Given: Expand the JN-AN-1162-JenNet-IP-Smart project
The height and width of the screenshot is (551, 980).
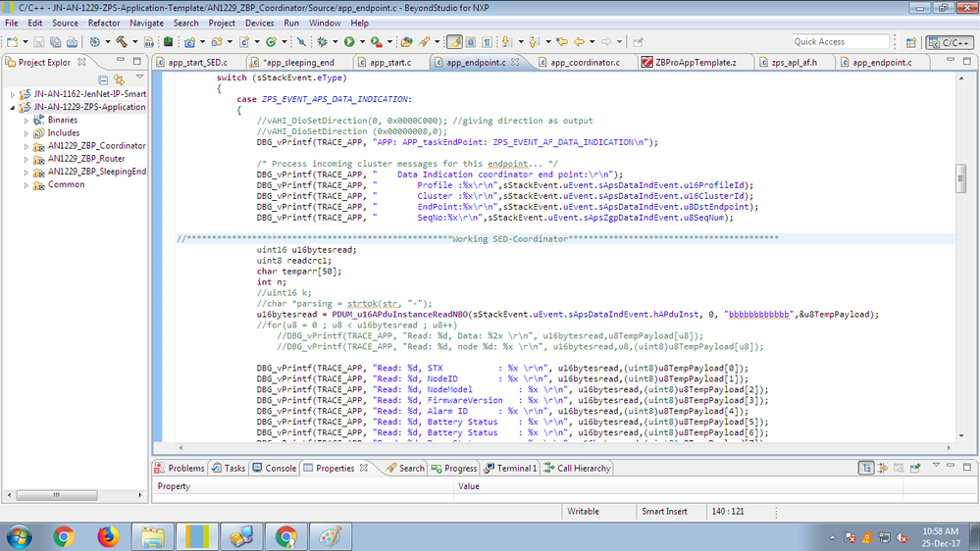Looking at the screenshot, I should [13, 94].
